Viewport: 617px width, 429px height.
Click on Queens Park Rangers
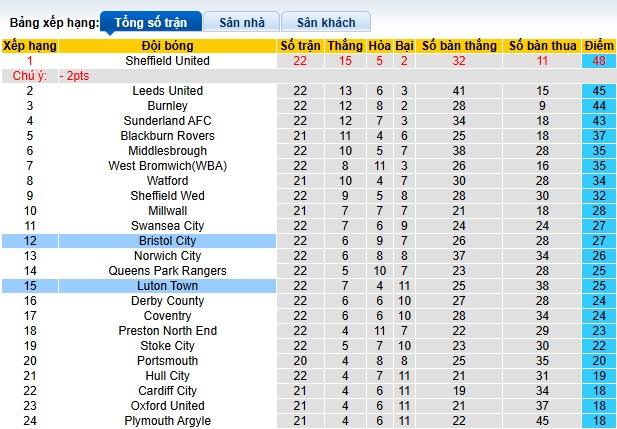pyautogui.click(x=168, y=271)
